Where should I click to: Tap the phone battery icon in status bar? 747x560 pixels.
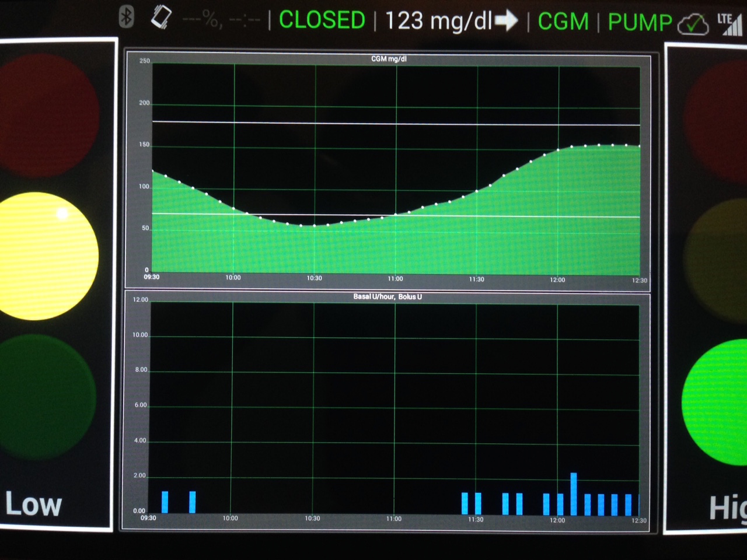[161, 17]
